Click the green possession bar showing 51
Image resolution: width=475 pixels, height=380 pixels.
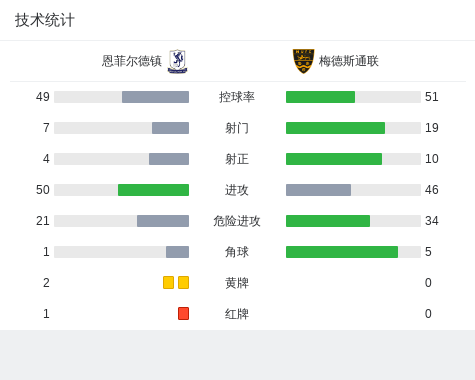(x=320, y=97)
